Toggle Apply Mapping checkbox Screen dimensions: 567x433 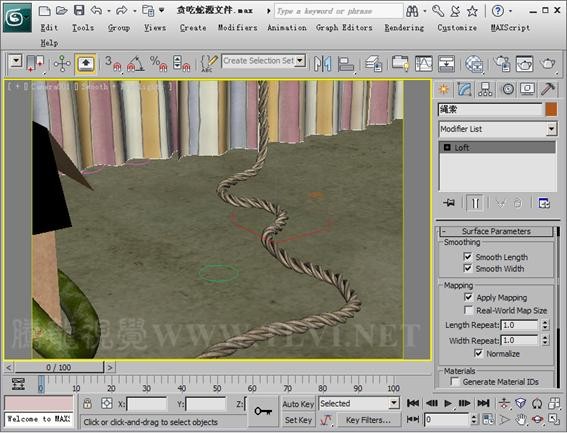tap(468, 297)
